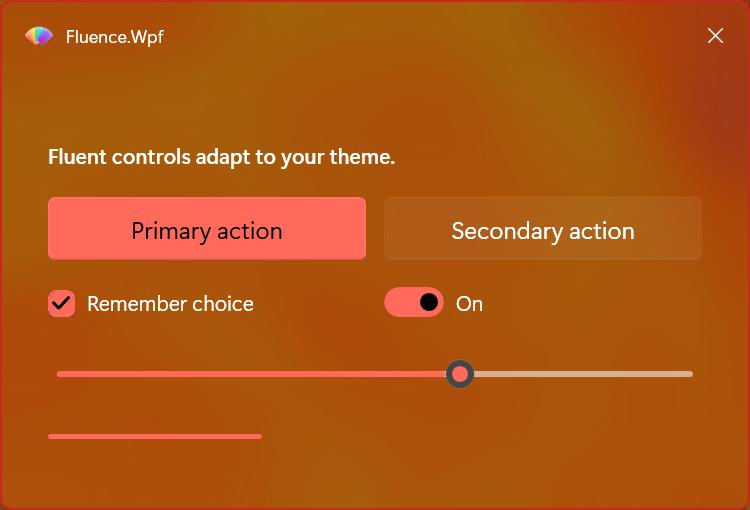Click the empty title bar beside Fluence.Wpf title
Image resolution: width=750 pixels, height=510 pixels.
(x=430, y=36)
